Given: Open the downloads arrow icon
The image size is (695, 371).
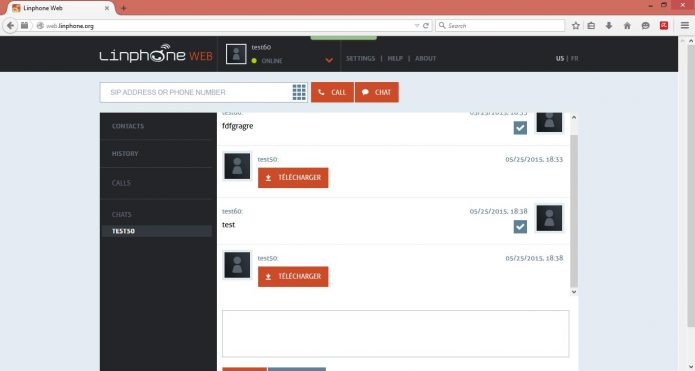Looking at the screenshot, I should coord(609,26).
